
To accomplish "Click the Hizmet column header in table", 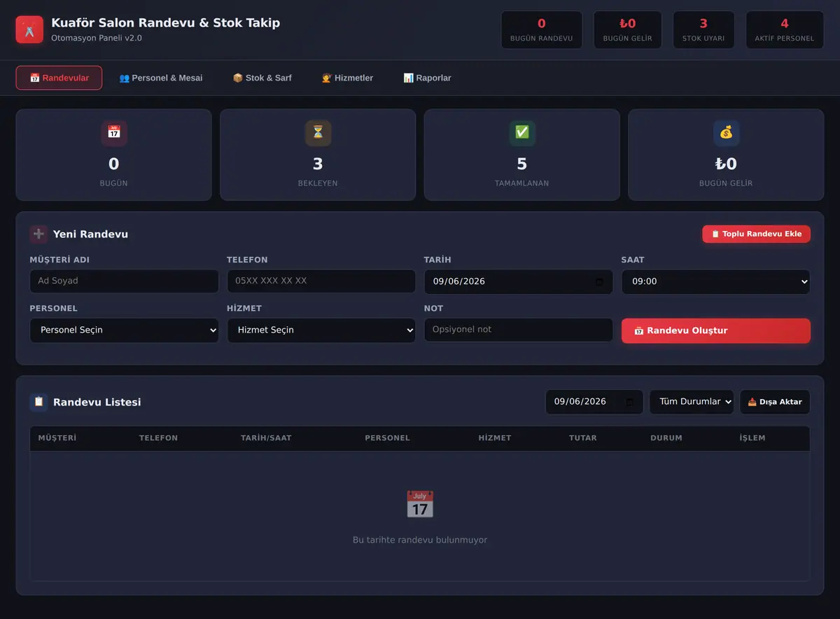I will click(495, 438).
